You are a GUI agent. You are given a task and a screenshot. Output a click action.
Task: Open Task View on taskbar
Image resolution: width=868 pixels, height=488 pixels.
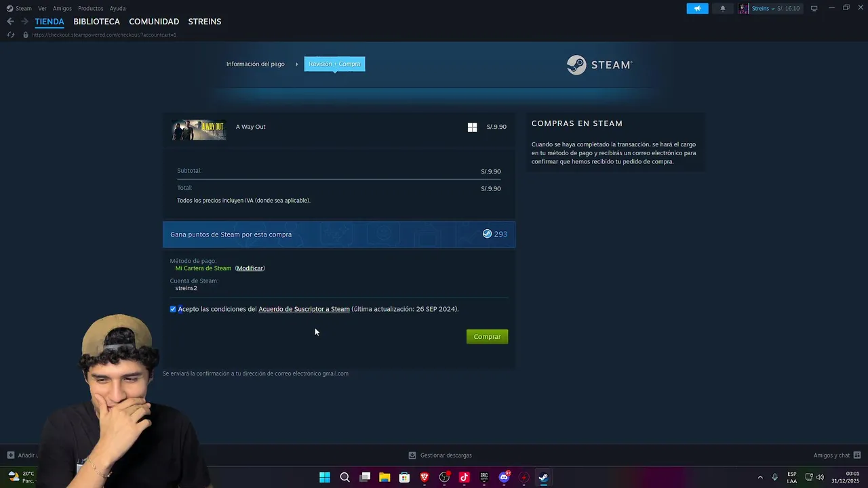[365, 477]
